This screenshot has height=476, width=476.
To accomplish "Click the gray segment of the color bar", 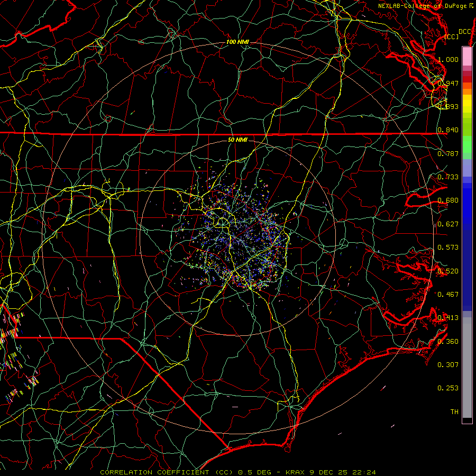I will [467, 368].
